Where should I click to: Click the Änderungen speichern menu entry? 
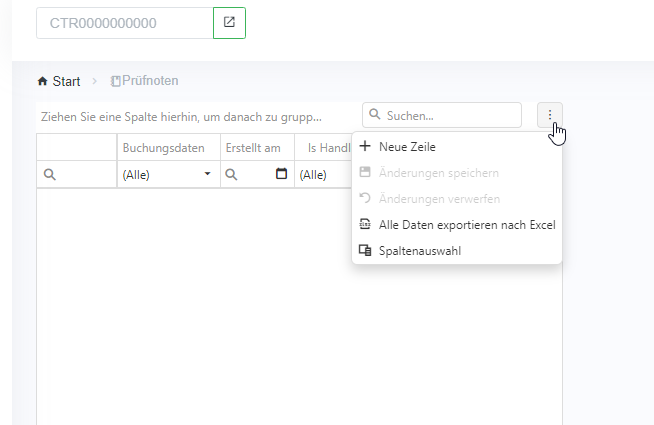(439, 172)
